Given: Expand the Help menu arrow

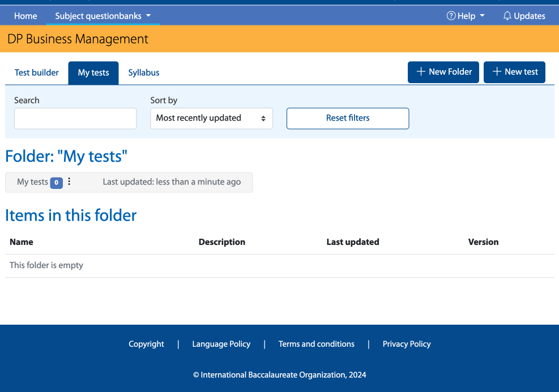Looking at the screenshot, I should tap(483, 16).
